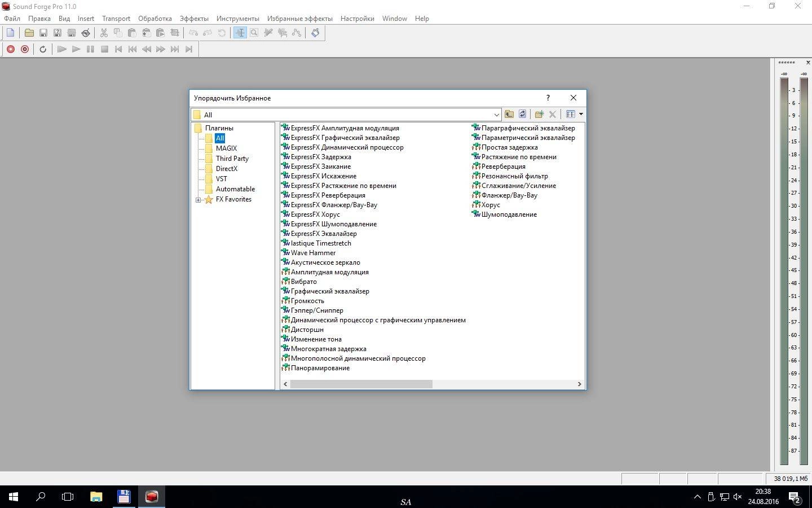Click the Trim/Crop toolbar icon
This screenshot has height=508, width=812.
175,33
